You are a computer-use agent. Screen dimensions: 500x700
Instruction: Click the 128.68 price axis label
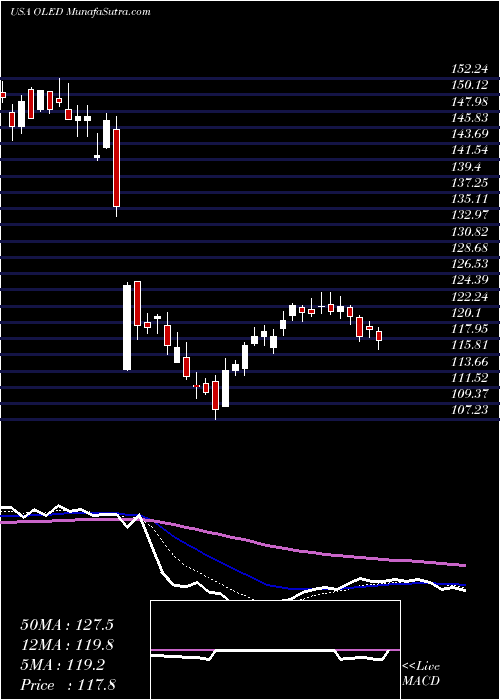pos(470,247)
